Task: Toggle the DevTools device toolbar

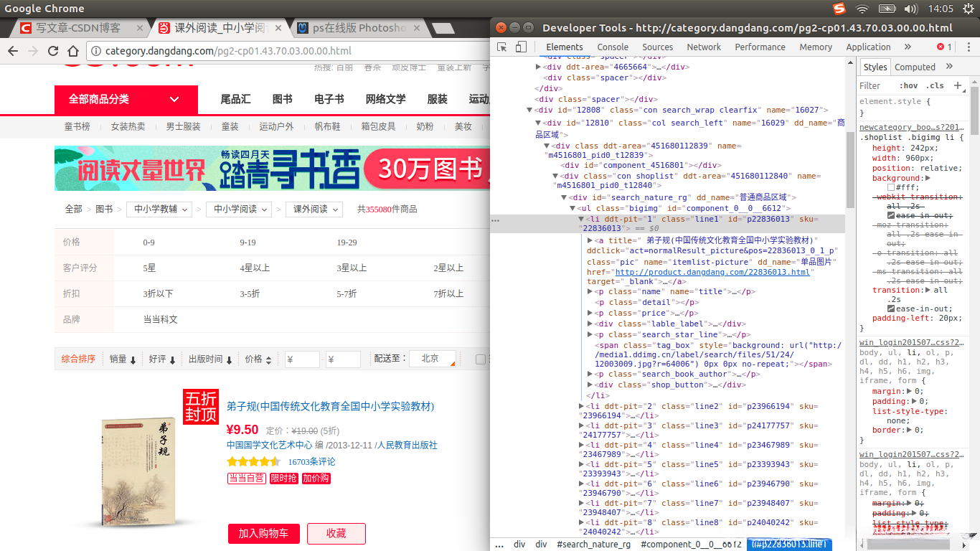Action: [x=521, y=47]
